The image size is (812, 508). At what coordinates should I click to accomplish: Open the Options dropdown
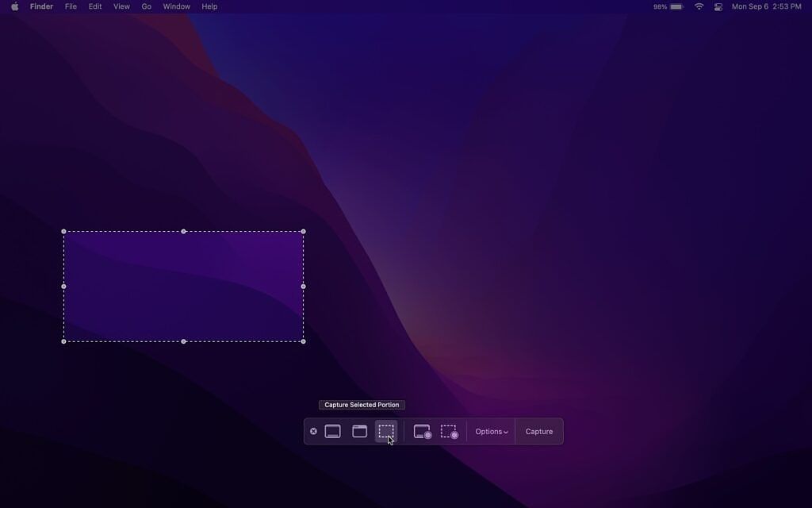(x=491, y=431)
